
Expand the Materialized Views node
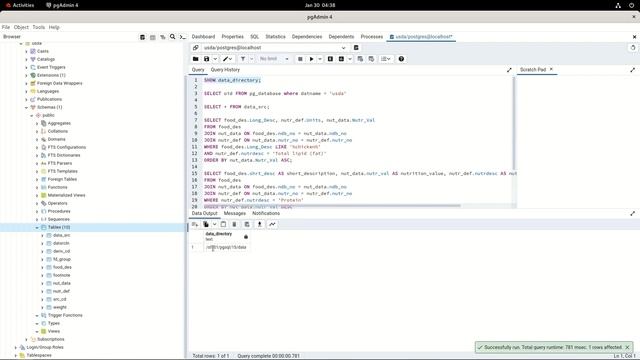[x=37, y=196]
